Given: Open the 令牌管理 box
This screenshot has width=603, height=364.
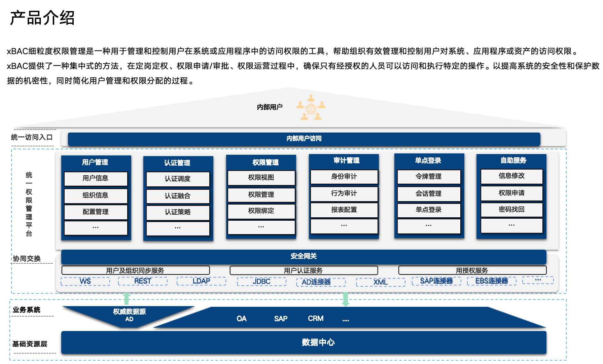Looking at the screenshot, I should tap(429, 177).
